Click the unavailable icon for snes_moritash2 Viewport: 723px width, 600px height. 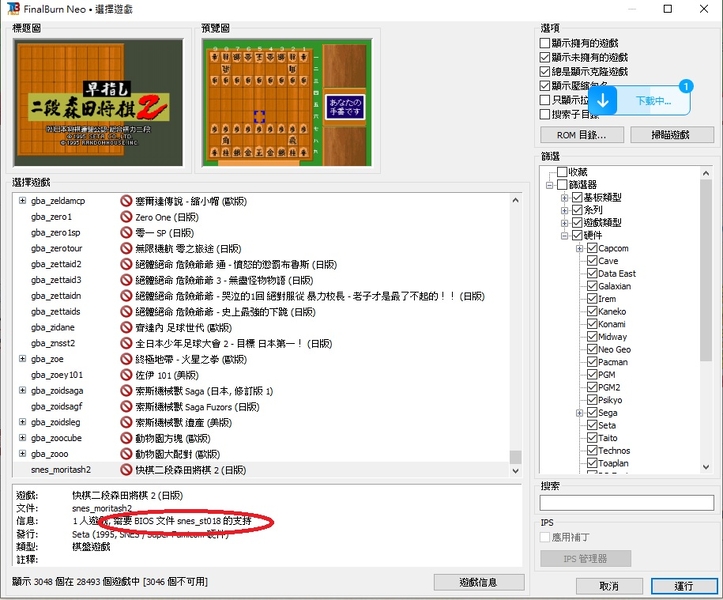pyautogui.click(x=126, y=469)
